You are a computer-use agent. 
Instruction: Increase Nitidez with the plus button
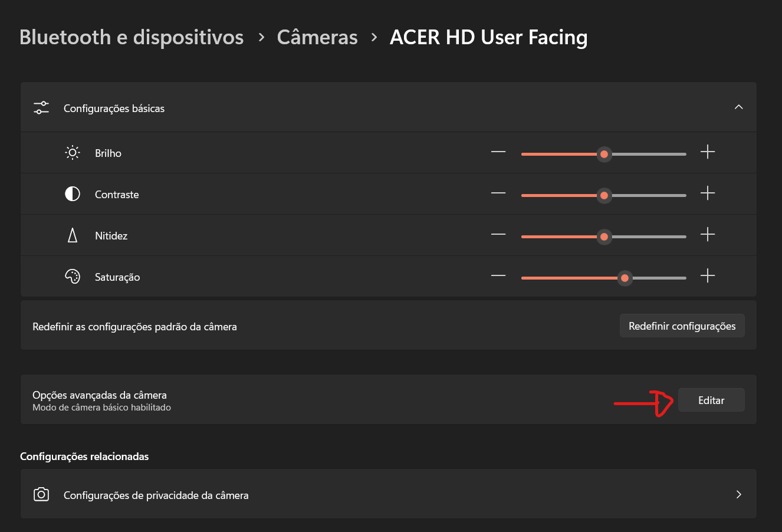[708, 235]
